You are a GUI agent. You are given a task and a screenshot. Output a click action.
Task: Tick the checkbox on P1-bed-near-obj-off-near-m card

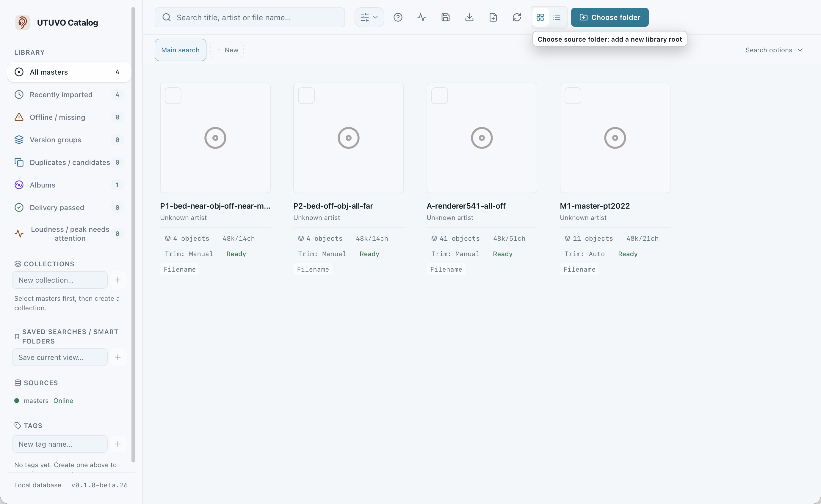tap(173, 96)
